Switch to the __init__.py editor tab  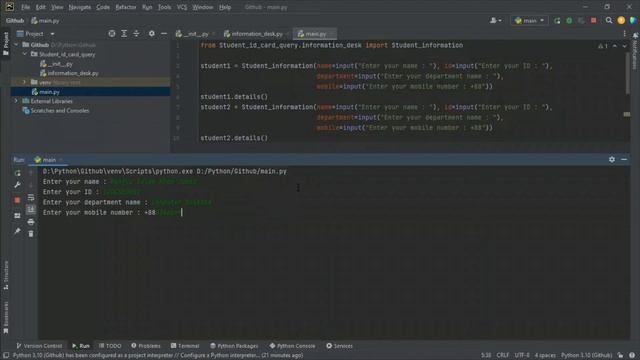(195, 34)
